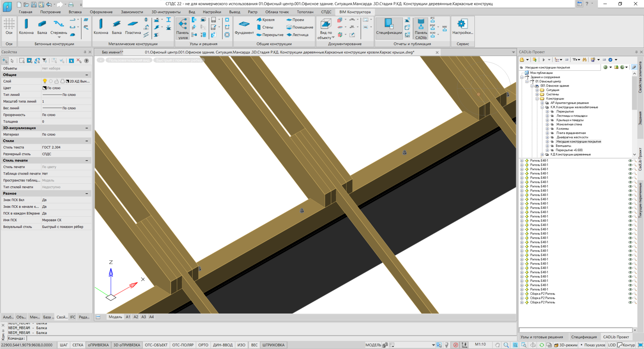Toggle ОРТО mode in status bar

203,345
